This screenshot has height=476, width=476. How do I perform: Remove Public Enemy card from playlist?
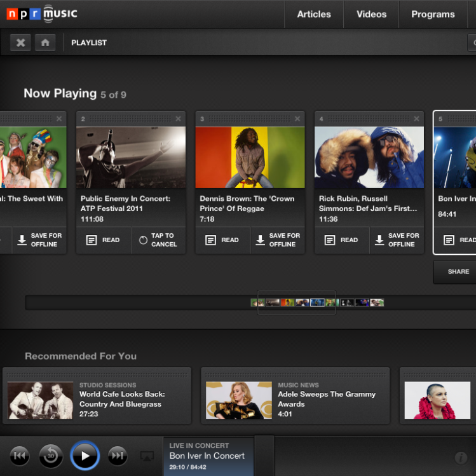(x=178, y=119)
